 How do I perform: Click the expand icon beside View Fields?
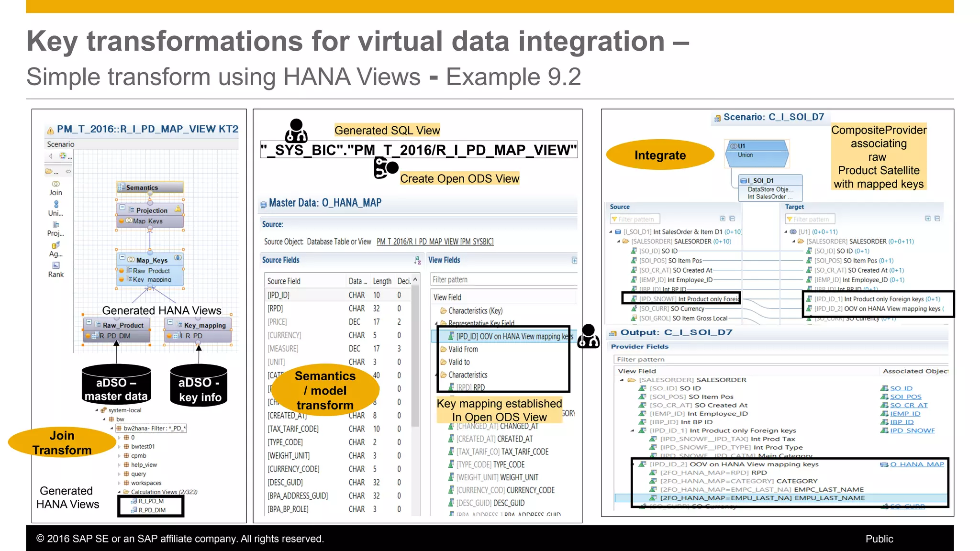(x=574, y=261)
